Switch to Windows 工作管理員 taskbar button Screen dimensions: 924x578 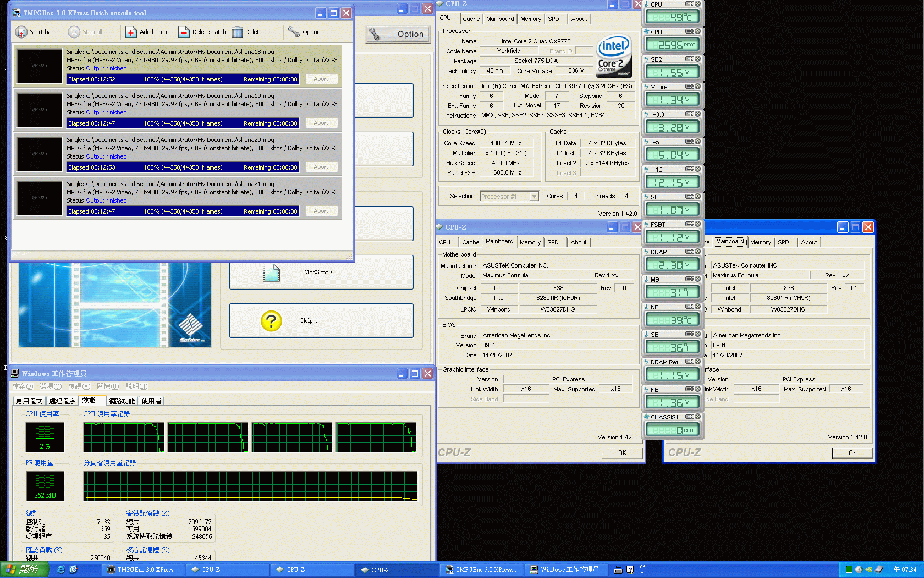point(566,570)
